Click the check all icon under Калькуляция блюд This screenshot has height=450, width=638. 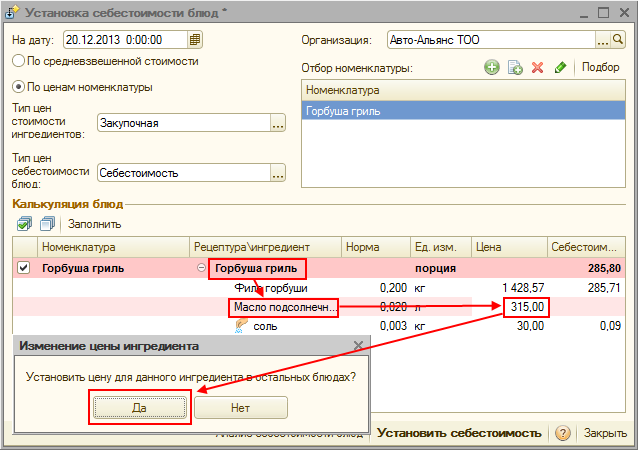click(24, 224)
